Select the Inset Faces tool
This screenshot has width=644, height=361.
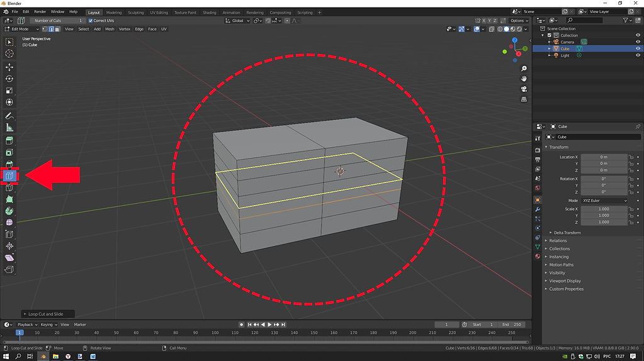click(x=9, y=153)
